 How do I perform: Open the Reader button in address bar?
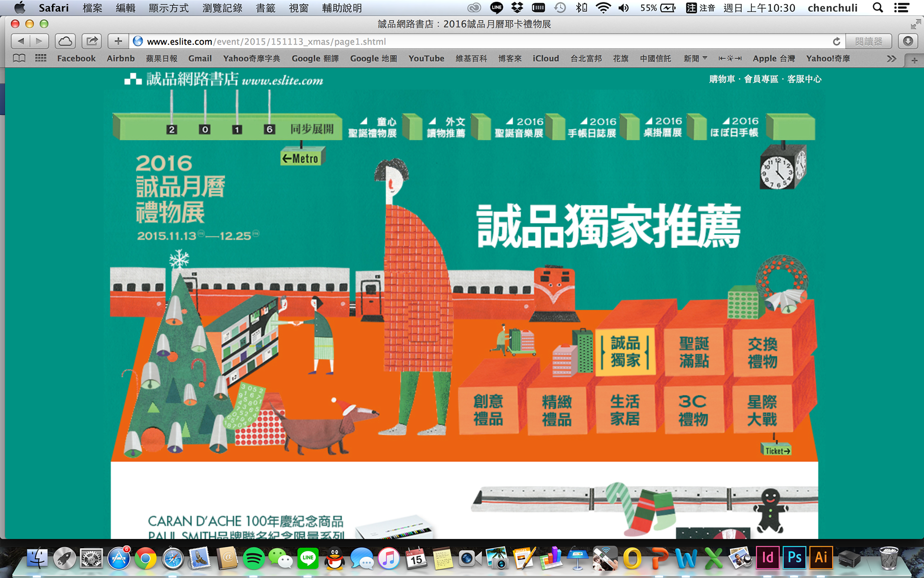(869, 41)
